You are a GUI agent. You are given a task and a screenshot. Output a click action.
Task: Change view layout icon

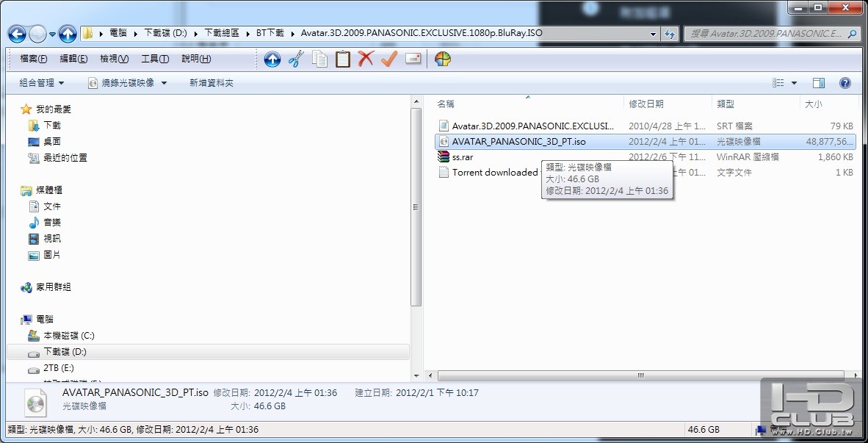[x=778, y=83]
